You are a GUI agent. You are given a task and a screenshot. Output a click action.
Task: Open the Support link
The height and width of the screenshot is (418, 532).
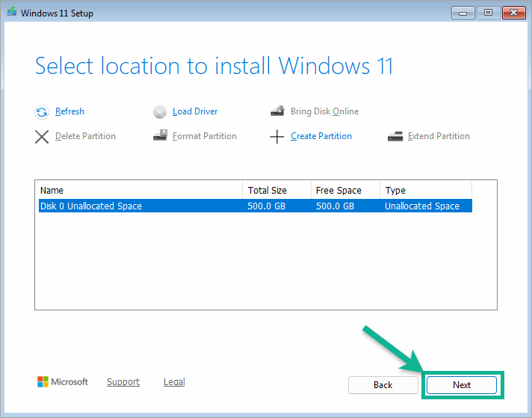(x=123, y=381)
